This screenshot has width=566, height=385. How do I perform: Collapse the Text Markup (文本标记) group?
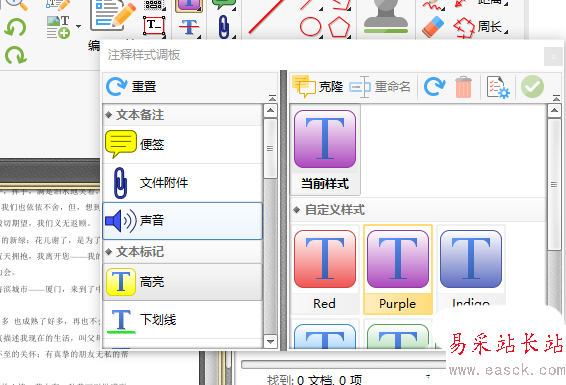(109, 251)
